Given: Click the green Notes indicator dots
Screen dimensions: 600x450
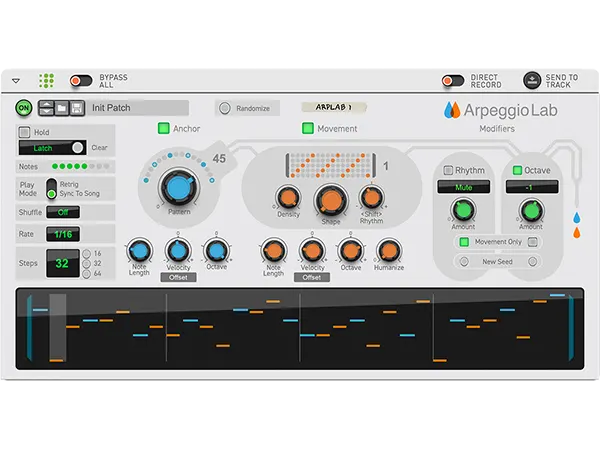Looking at the screenshot, I should click(70, 166).
